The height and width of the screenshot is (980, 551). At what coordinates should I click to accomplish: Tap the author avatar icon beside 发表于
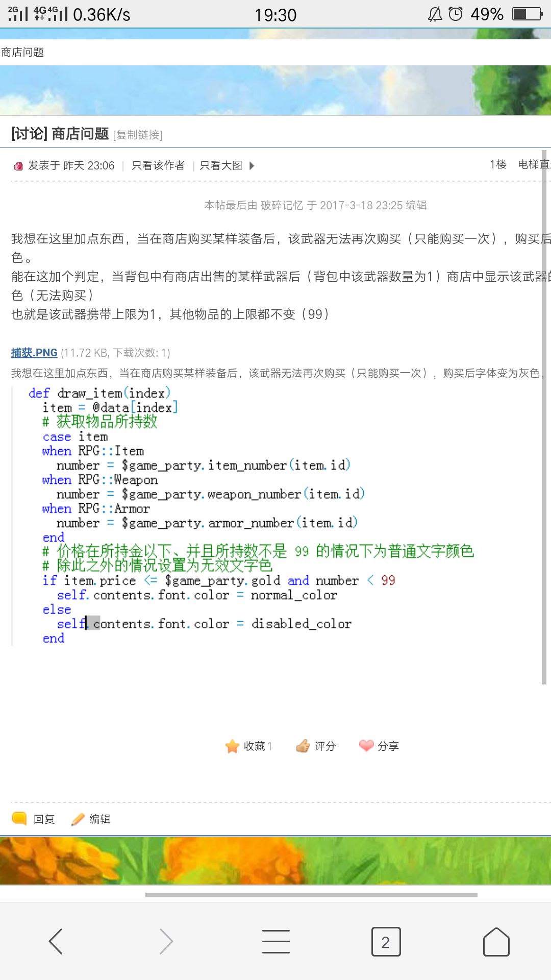18,166
